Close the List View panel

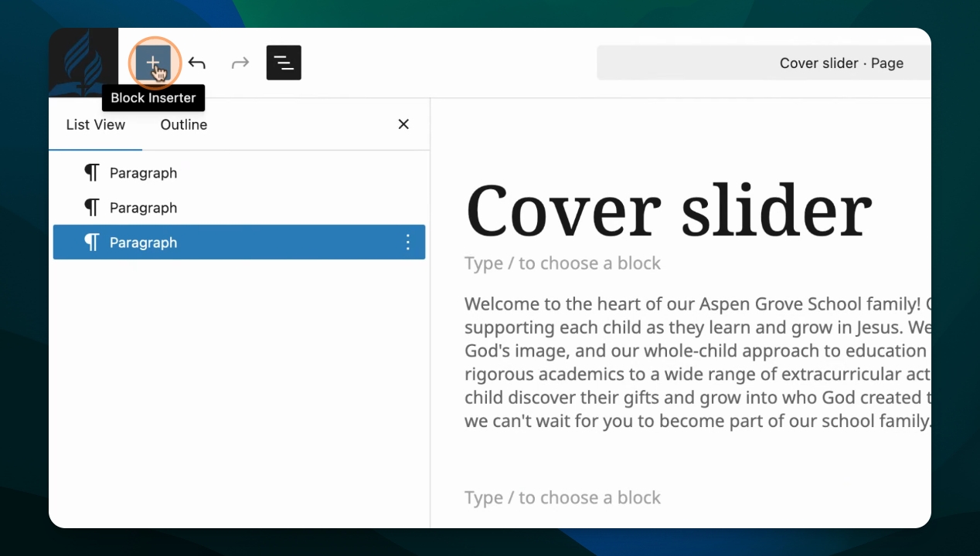tap(403, 124)
